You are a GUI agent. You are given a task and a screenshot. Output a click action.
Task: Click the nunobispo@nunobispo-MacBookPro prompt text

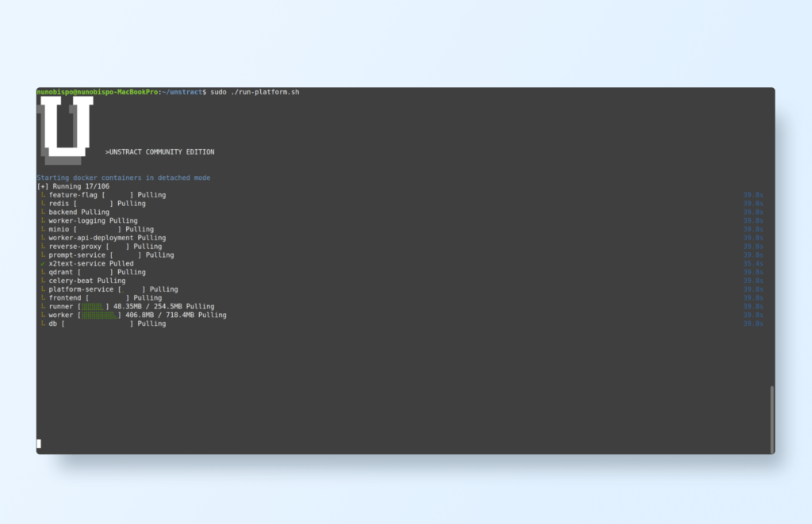[x=98, y=93]
